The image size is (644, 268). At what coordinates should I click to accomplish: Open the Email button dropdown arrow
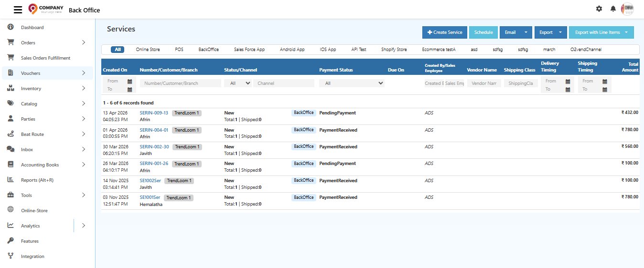526,32
